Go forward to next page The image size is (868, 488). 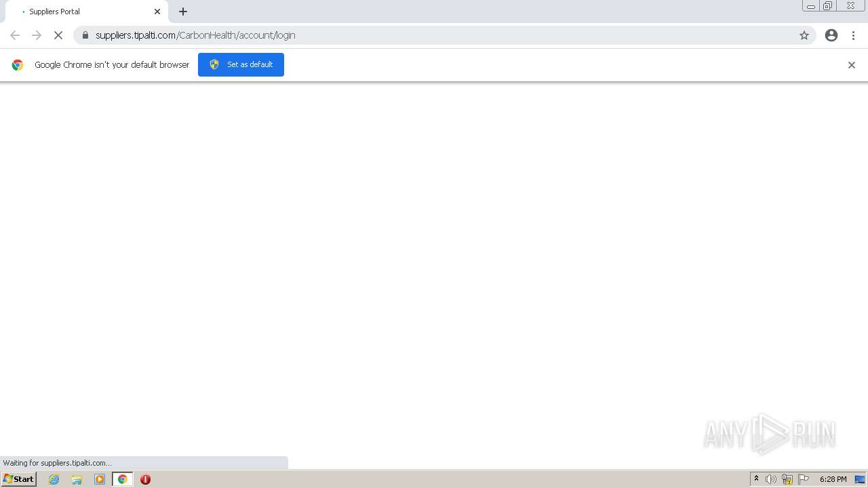37,35
